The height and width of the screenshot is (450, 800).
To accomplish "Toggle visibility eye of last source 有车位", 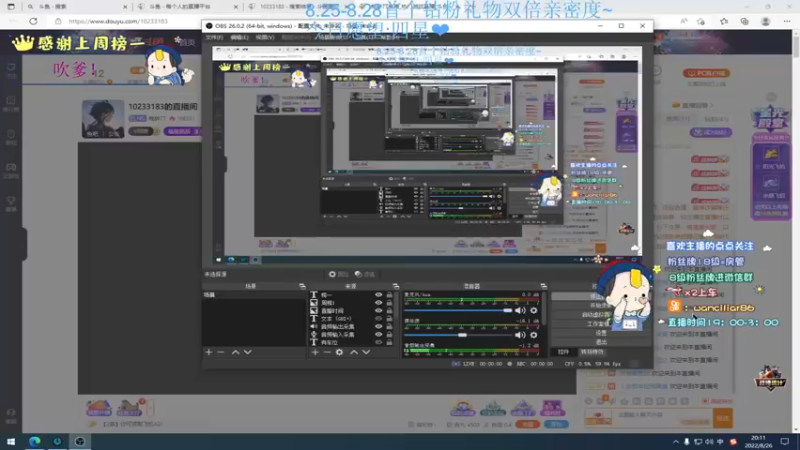I will (378, 342).
